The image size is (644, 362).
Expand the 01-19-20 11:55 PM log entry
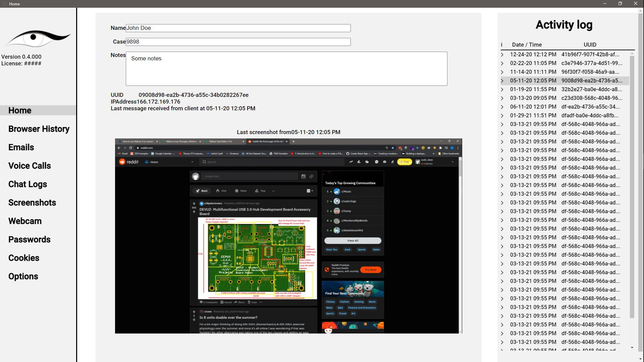(x=502, y=89)
